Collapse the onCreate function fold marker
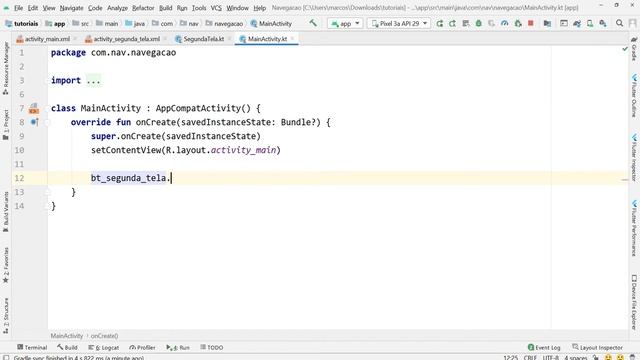This screenshot has width=640, height=360. click(47, 122)
